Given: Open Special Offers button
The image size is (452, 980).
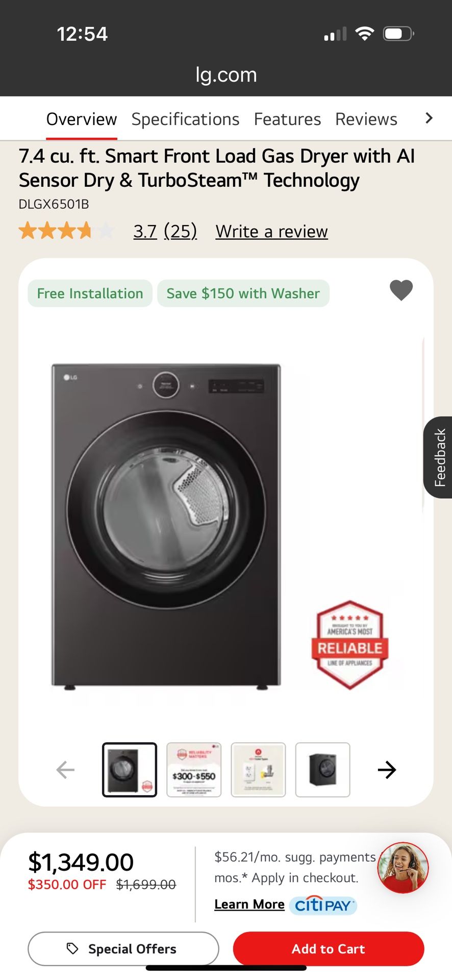Looking at the screenshot, I should [x=123, y=948].
